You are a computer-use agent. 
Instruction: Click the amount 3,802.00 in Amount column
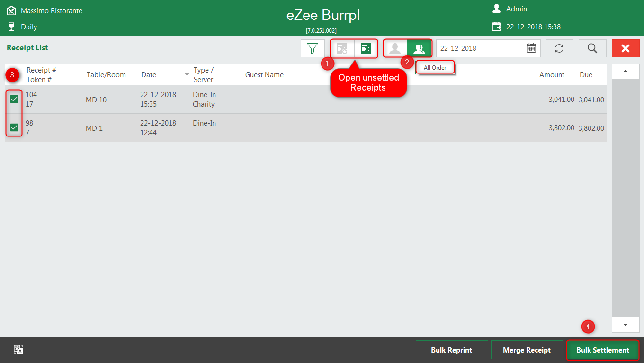[x=562, y=128]
